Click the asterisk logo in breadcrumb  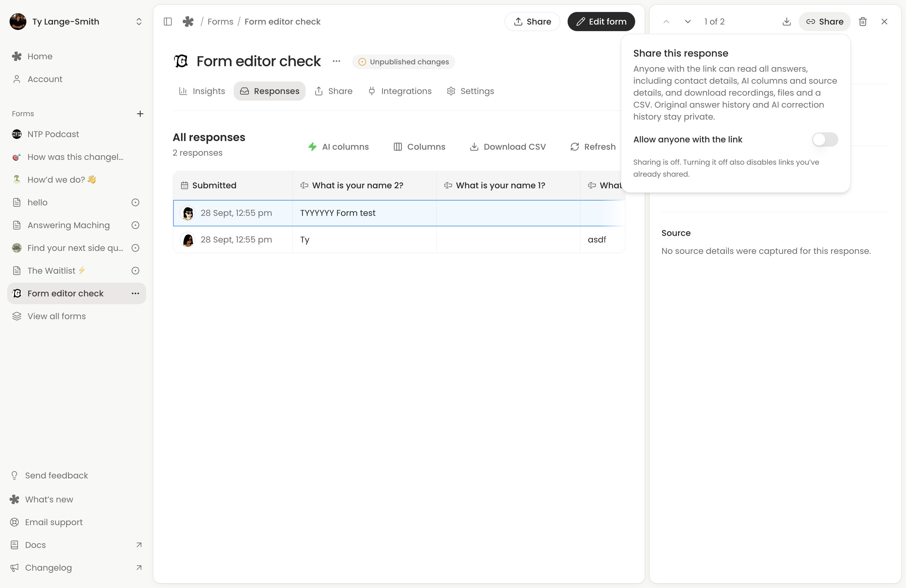[x=188, y=22]
